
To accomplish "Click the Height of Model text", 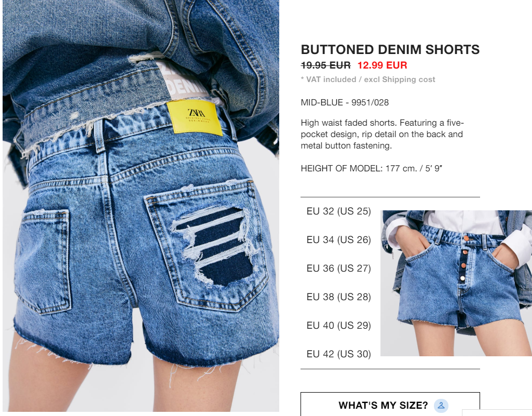I will coord(372,168).
